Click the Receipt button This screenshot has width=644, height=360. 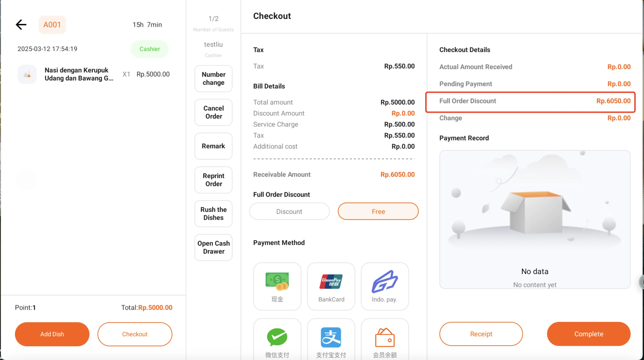[x=481, y=334]
